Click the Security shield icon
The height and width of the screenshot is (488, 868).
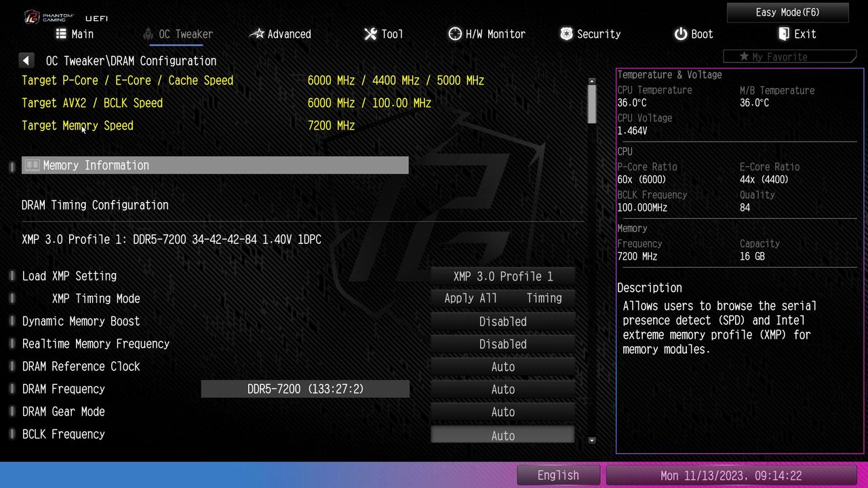tap(566, 34)
